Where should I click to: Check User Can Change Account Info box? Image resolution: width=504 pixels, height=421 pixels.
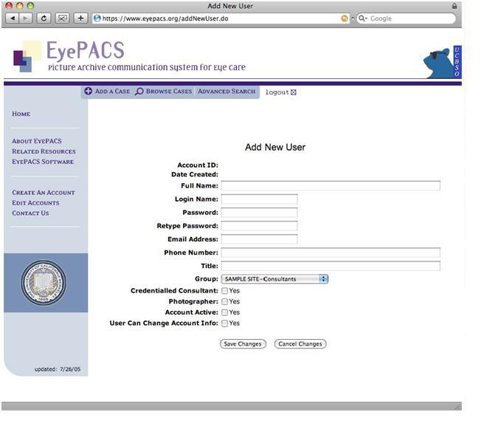click(x=224, y=324)
